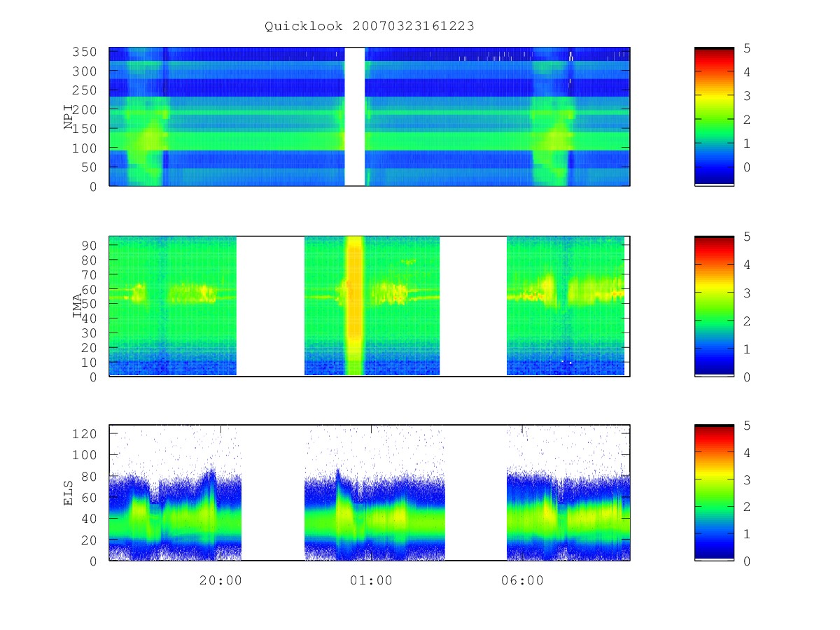Click the 01:00 time axis label

[x=371, y=580]
